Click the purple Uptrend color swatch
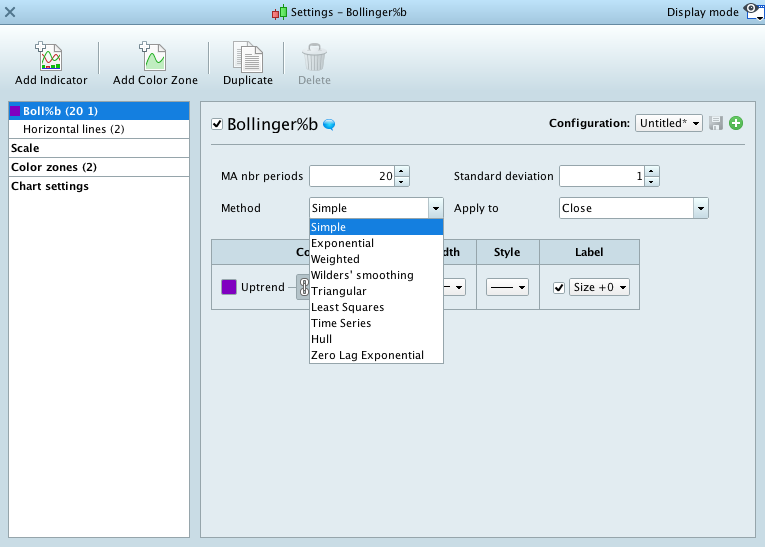 pyautogui.click(x=229, y=287)
